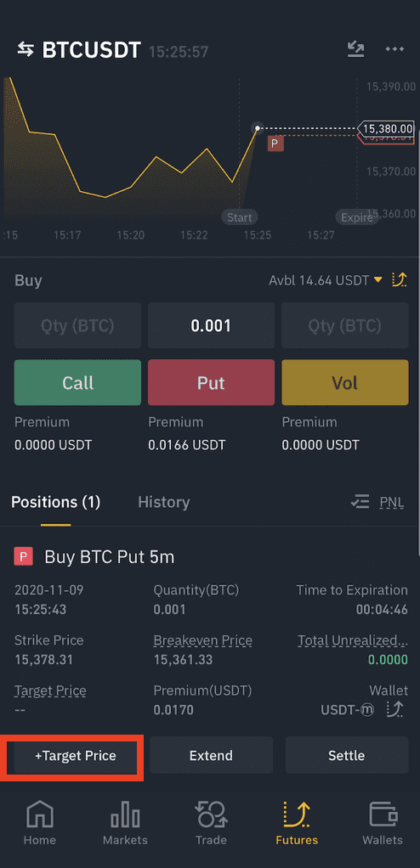Tap the options chart icon beside available balance
The image size is (420, 868).
[400, 280]
